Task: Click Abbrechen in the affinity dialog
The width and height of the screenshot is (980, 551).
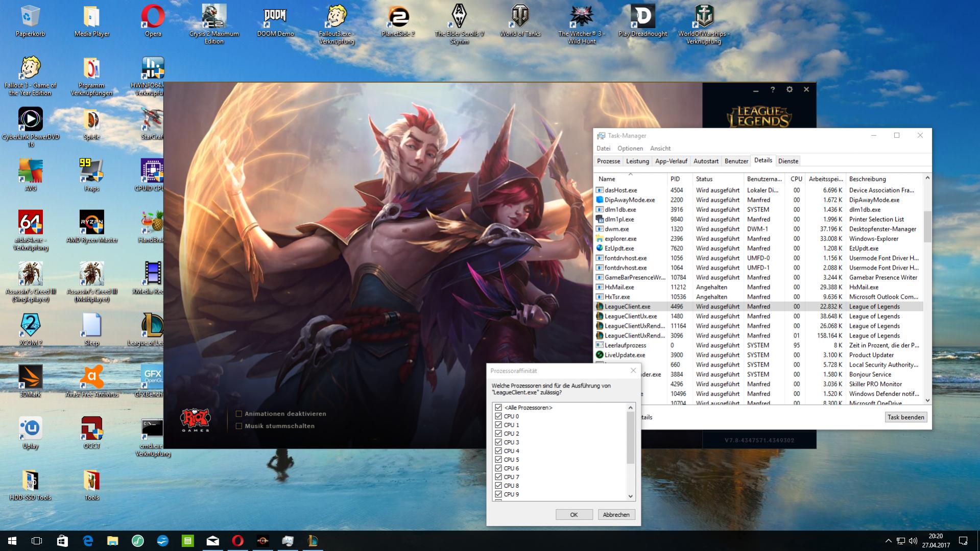Action: (616, 514)
